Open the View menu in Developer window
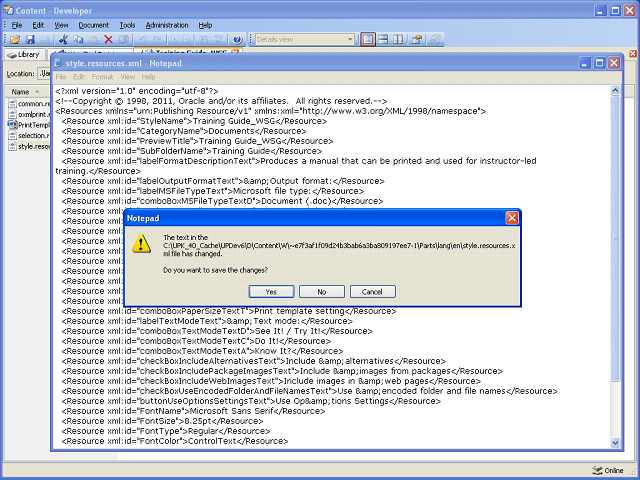The image size is (640, 480). click(61, 25)
